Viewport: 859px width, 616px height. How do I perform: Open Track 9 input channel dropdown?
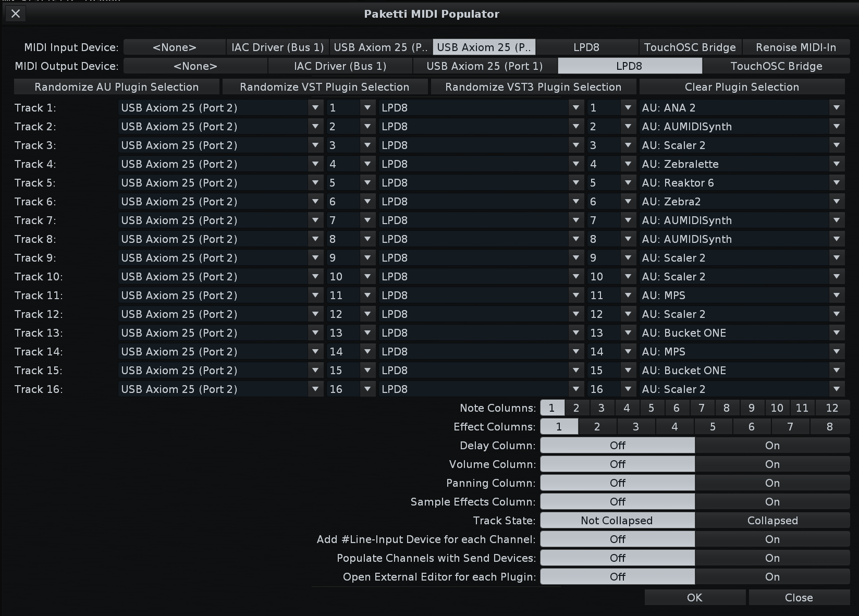click(x=367, y=258)
